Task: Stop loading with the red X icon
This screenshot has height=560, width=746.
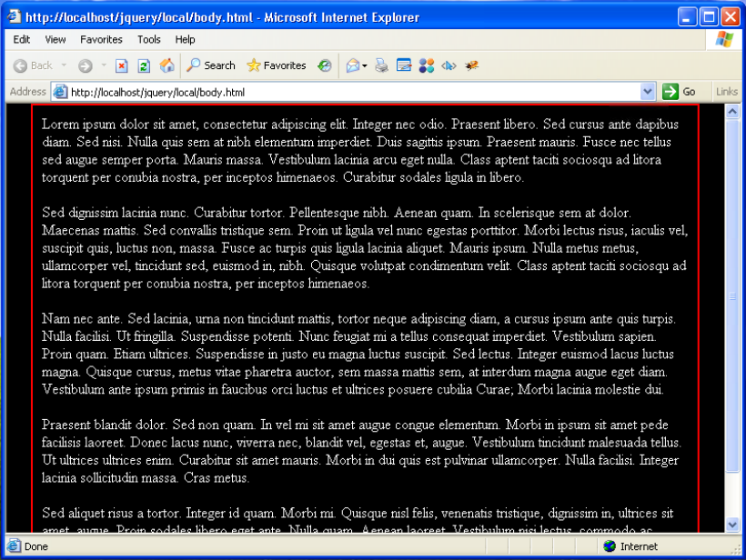Action: [122, 65]
